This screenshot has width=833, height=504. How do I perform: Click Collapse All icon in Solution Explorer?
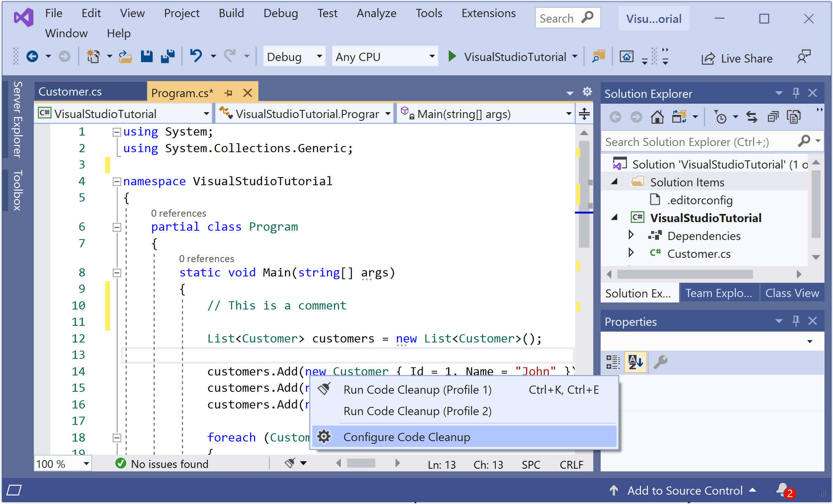pos(773,116)
